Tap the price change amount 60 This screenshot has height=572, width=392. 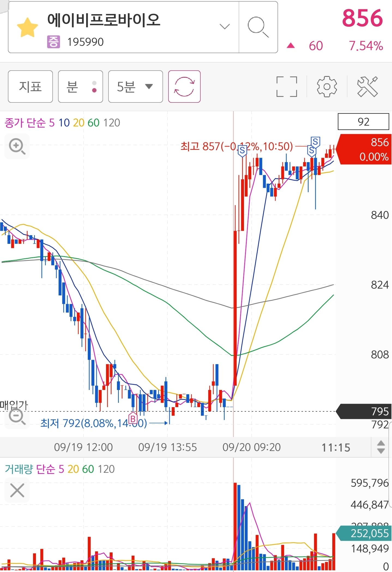pyautogui.click(x=316, y=46)
